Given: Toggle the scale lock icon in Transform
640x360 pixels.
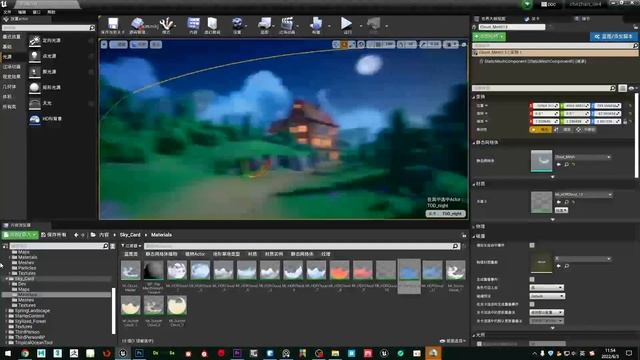Looking at the screenshot, I should pos(625,121).
